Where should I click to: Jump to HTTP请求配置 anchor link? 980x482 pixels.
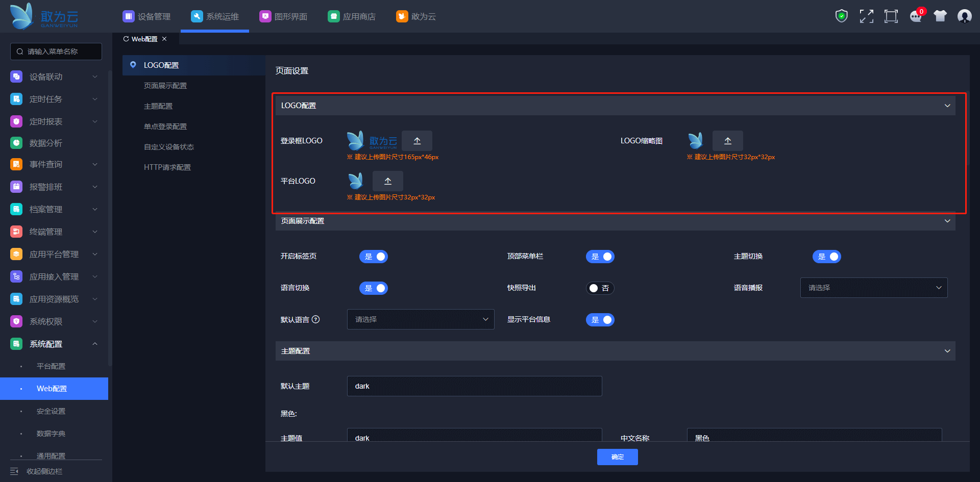click(x=167, y=167)
